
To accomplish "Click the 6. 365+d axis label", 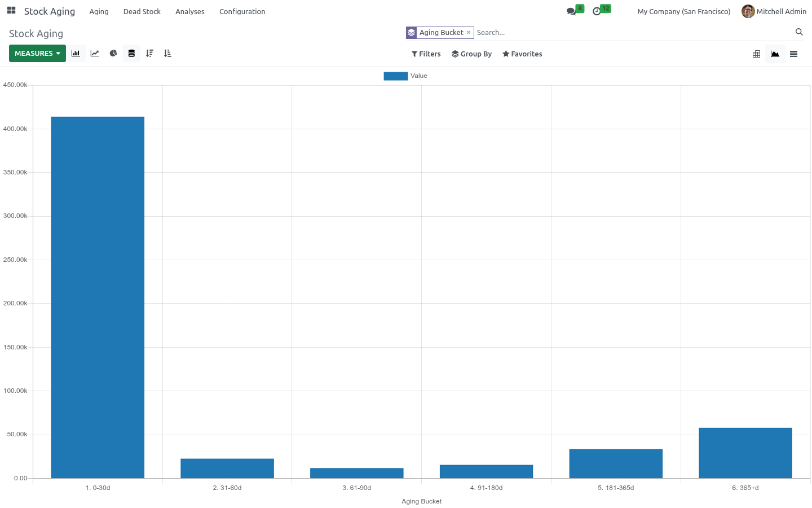I will tap(745, 488).
